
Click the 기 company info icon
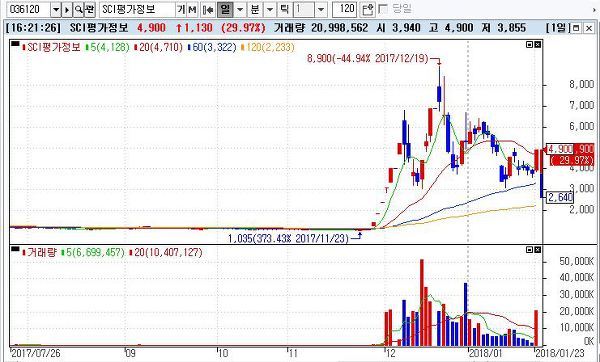tap(181, 9)
